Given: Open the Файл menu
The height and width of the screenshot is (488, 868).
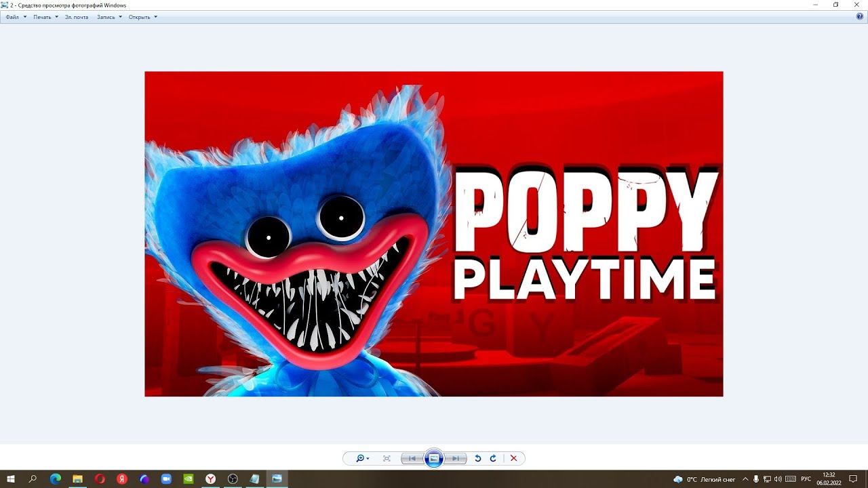Looking at the screenshot, I should tap(16, 17).
